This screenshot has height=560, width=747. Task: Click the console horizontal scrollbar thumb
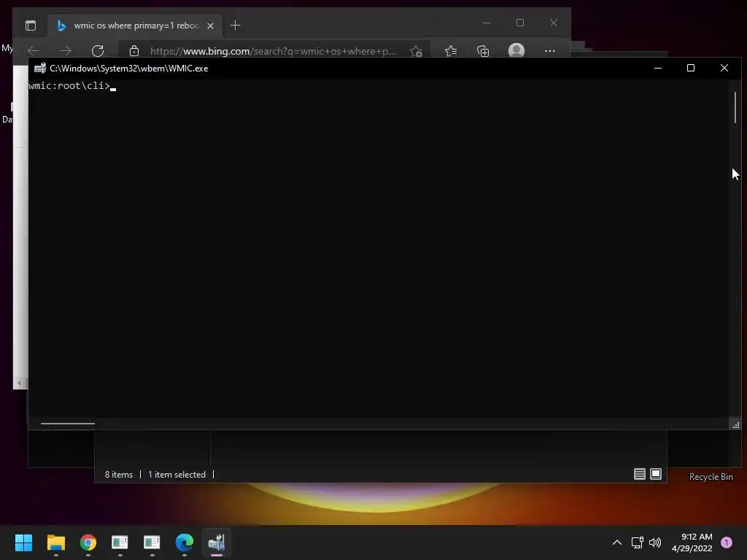click(x=68, y=424)
